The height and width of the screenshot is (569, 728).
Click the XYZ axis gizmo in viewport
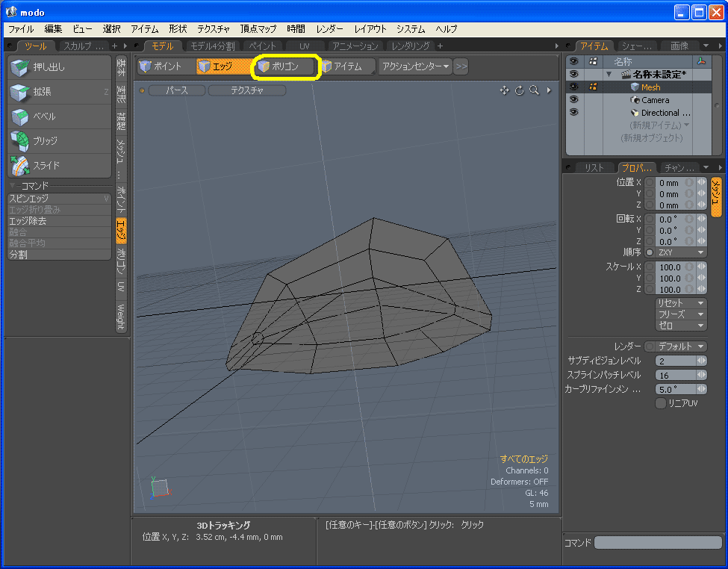pos(161,488)
